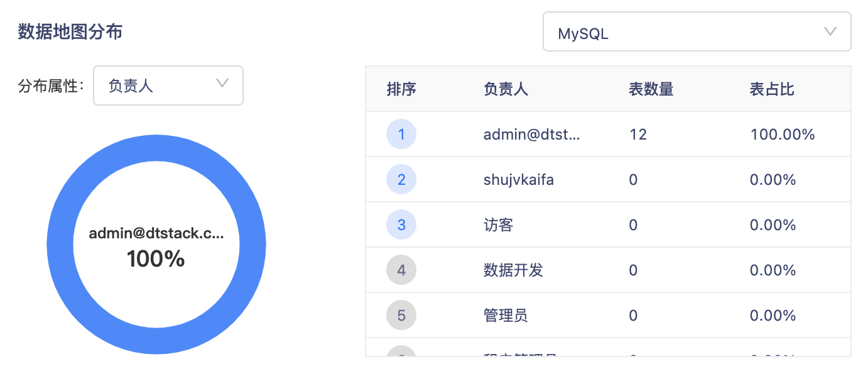Click rank badge number 5
Viewport: 868px width, 371px height.
pyautogui.click(x=401, y=316)
